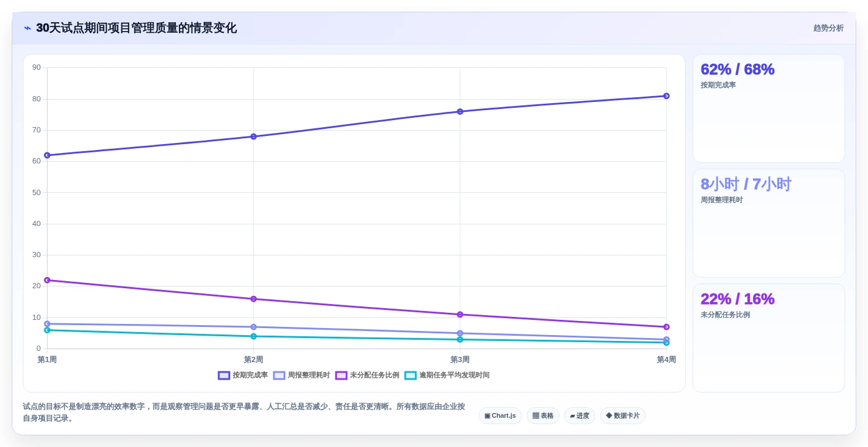Toggle the 按期完成率 legend item
This screenshot has height=447, width=868.
pos(243,376)
